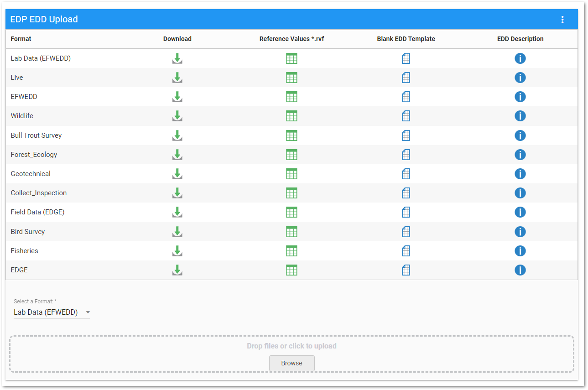Screen dimensions: 588x390
Task: Click the drop files upload area
Action: click(291, 346)
